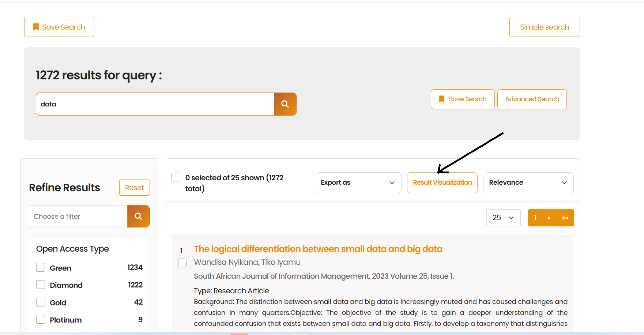The width and height of the screenshot is (644, 335).
Task: Jump to last page with »» button
Action: point(565,218)
